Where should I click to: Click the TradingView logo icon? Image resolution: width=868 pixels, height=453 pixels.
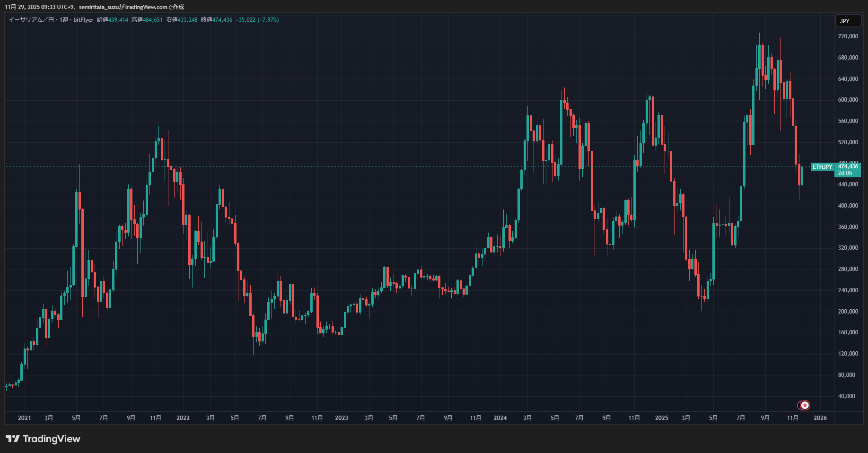(x=13, y=439)
